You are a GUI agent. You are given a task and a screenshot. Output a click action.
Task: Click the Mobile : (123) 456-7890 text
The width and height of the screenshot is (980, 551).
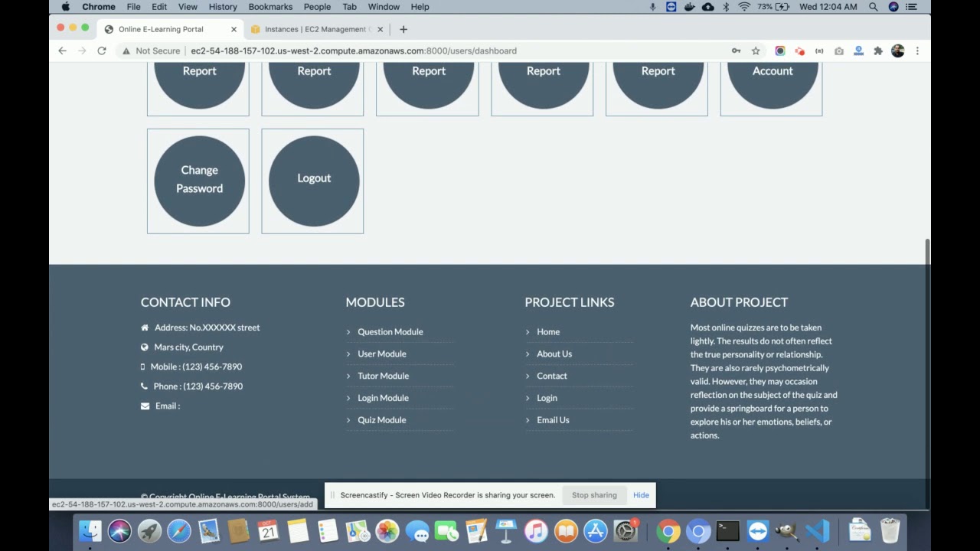tap(196, 367)
